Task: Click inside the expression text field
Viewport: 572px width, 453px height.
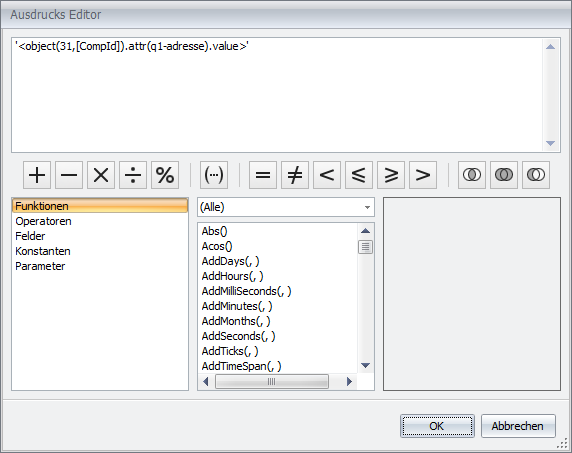Action: pos(277,95)
